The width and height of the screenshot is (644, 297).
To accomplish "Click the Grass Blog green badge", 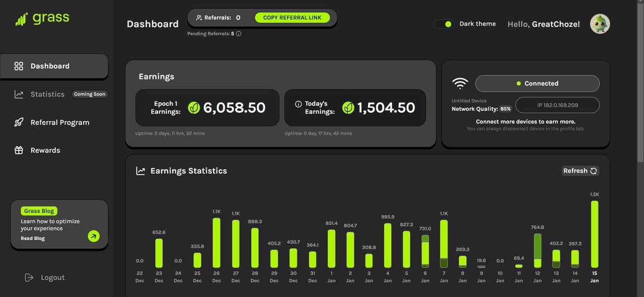I will pos(39,211).
